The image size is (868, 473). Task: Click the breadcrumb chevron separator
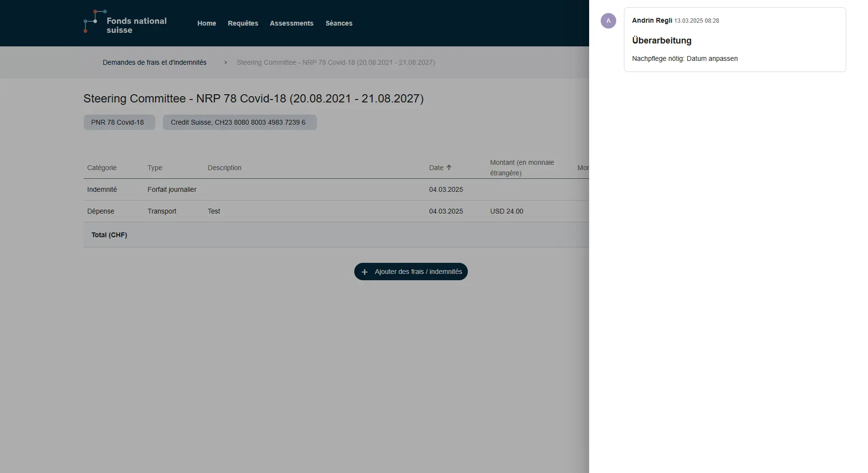225,62
